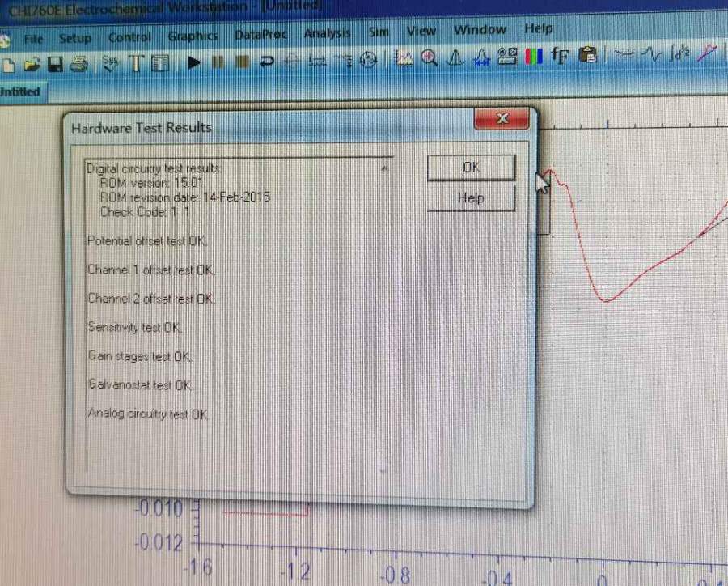Click 'ROM revision date: 14-Feb-2015' line
This screenshot has height=586, width=728.
click(185, 197)
